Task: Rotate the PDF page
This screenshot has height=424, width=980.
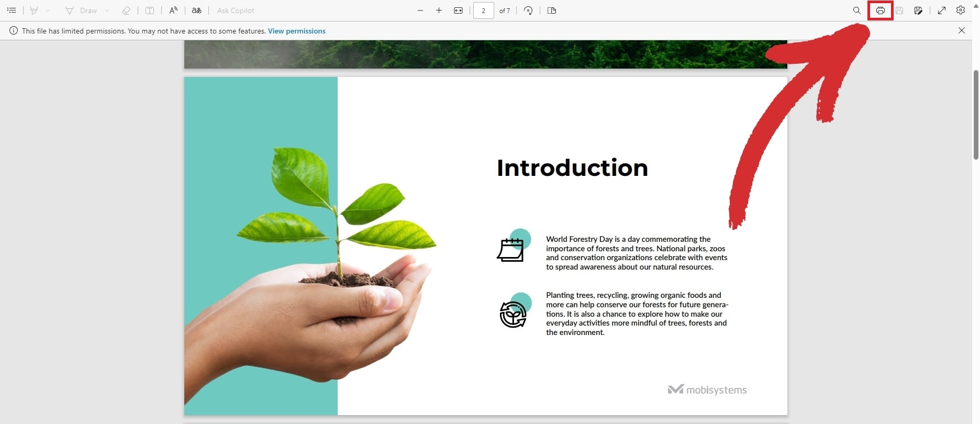Action: coord(528,10)
